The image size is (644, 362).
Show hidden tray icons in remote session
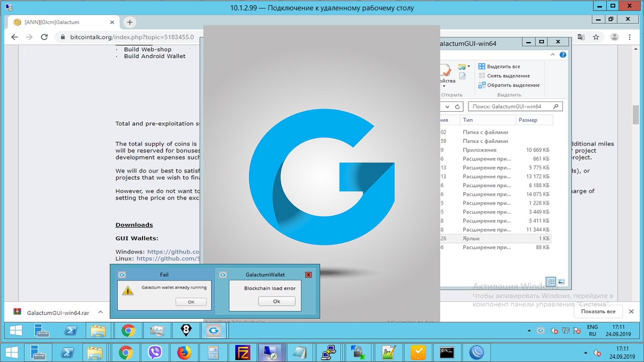[x=529, y=331]
